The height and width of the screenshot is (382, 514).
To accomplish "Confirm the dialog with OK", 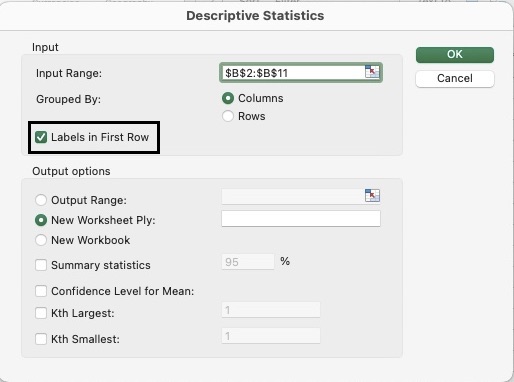I will 455,55.
